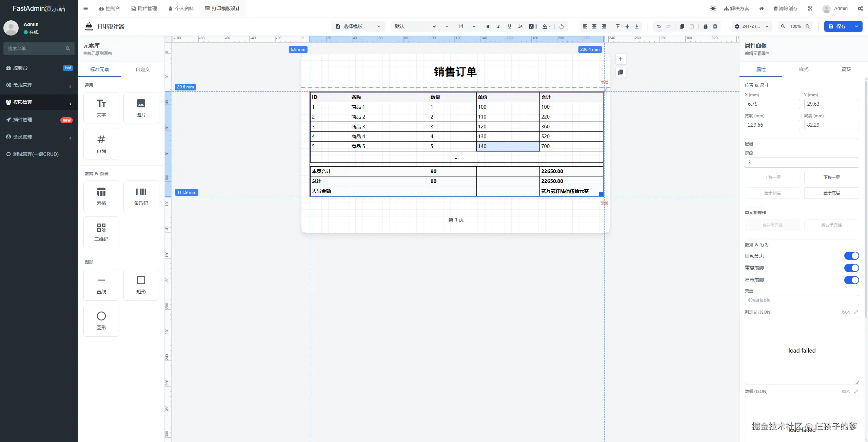The height and width of the screenshot is (442, 868).
Task: Click the 清除缓存 clear cache link
Action: [786, 8]
